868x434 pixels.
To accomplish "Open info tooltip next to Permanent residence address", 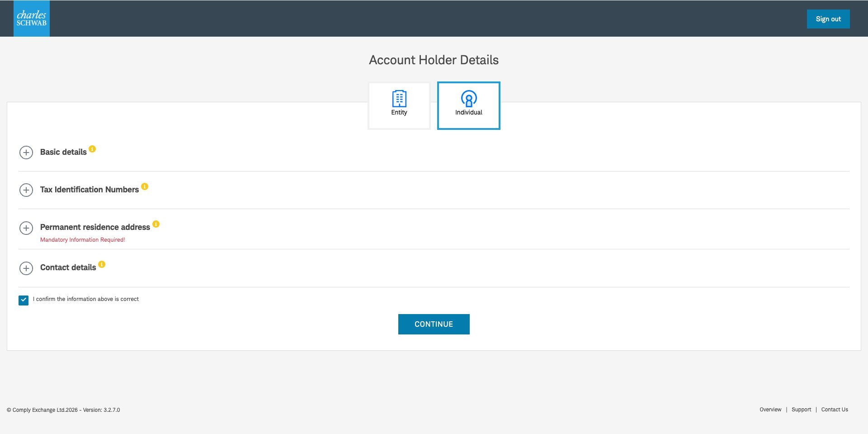I will pos(156,224).
